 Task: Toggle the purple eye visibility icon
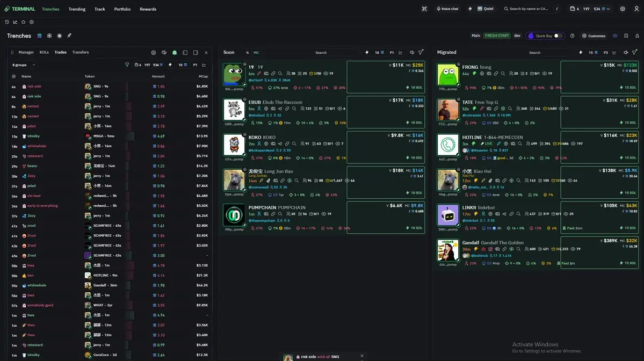point(615,36)
